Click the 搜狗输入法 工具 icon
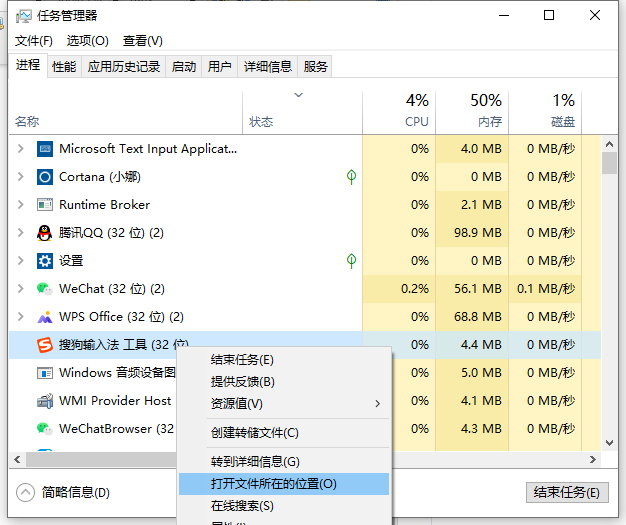The image size is (626, 525). 44,345
